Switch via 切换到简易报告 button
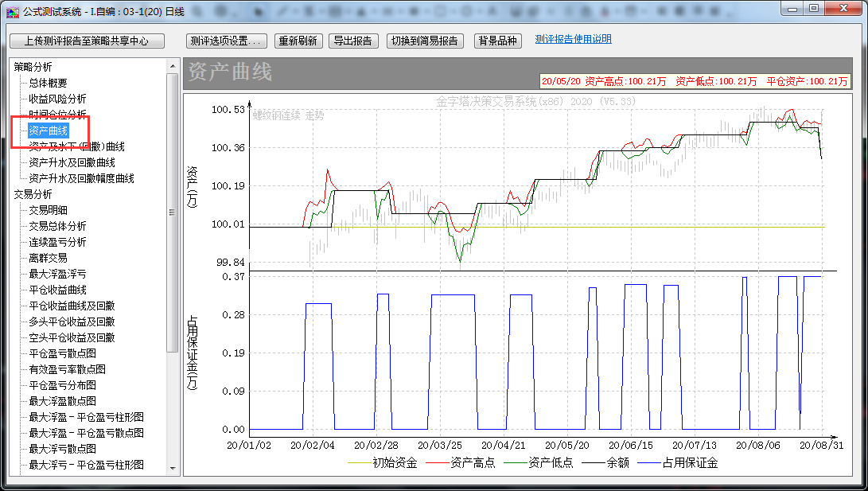Image resolution: width=868 pixels, height=491 pixels. coord(426,41)
